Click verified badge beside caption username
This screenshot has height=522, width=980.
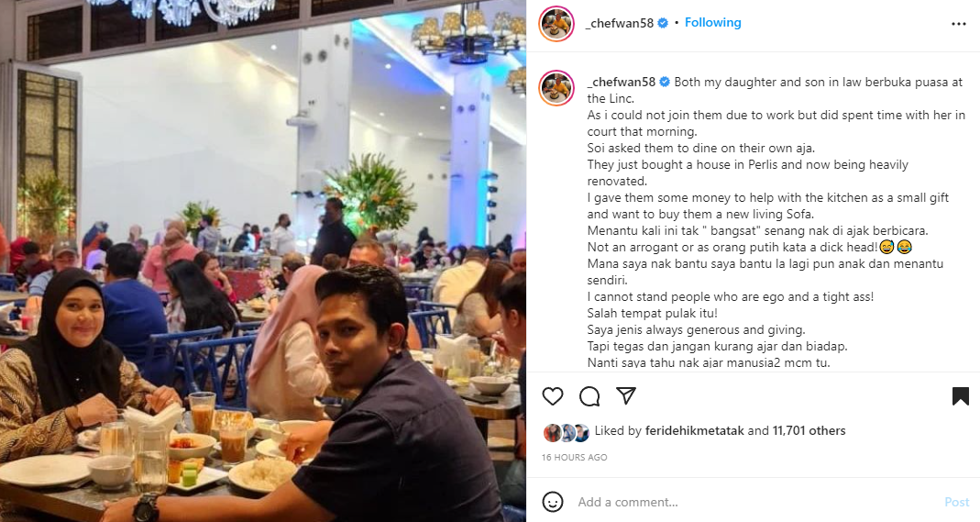click(x=665, y=82)
